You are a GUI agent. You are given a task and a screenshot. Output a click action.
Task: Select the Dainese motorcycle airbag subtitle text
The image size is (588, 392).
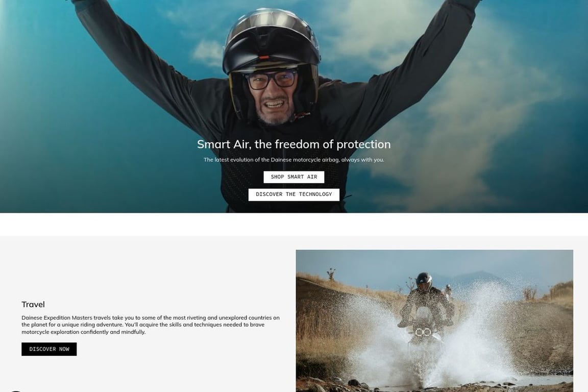[293, 160]
